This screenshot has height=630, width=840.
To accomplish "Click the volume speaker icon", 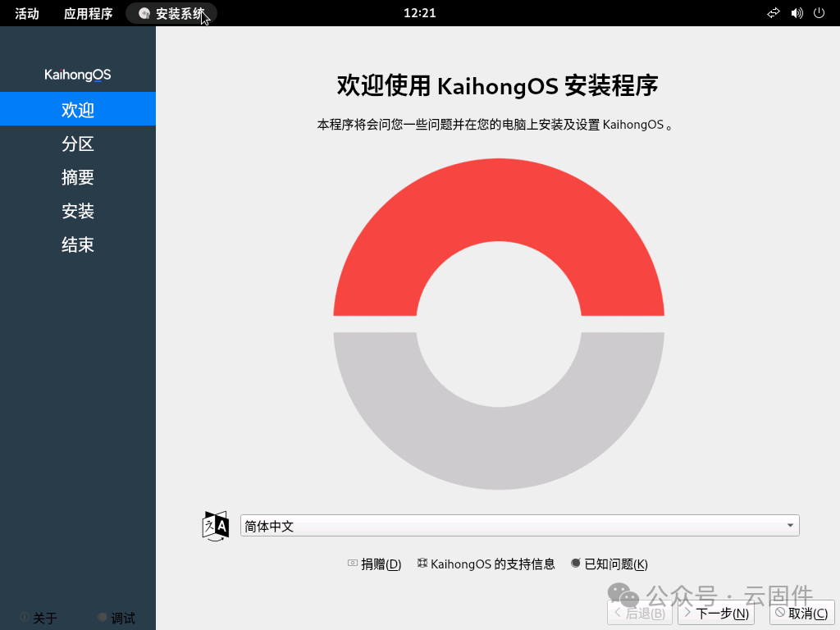I will pyautogui.click(x=797, y=13).
